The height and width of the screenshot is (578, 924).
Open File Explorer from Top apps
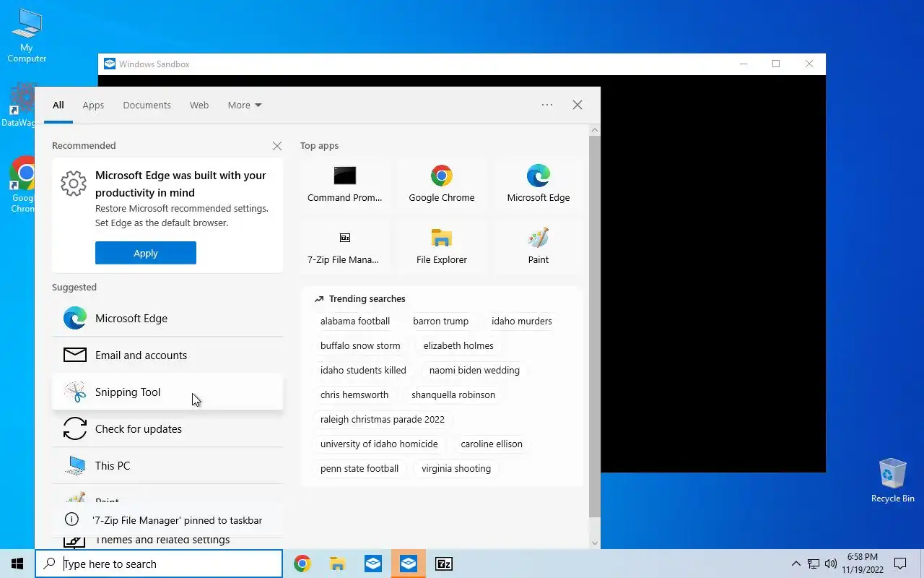click(x=442, y=246)
